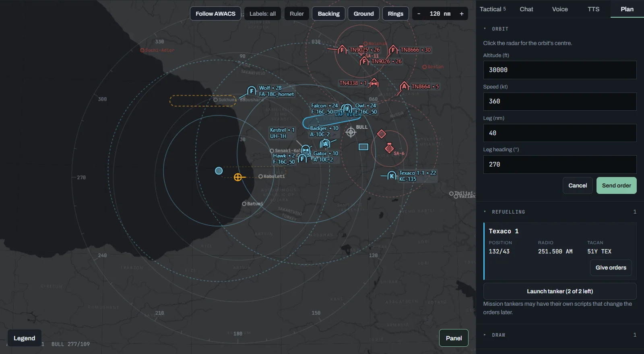Cancel the orbit order
644x354 pixels.
[x=578, y=185]
